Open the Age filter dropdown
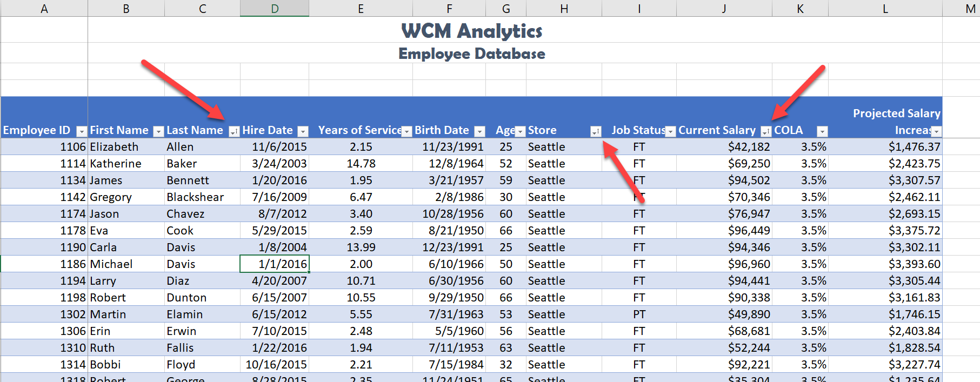Viewport: 980px width, 382px height. click(520, 131)
